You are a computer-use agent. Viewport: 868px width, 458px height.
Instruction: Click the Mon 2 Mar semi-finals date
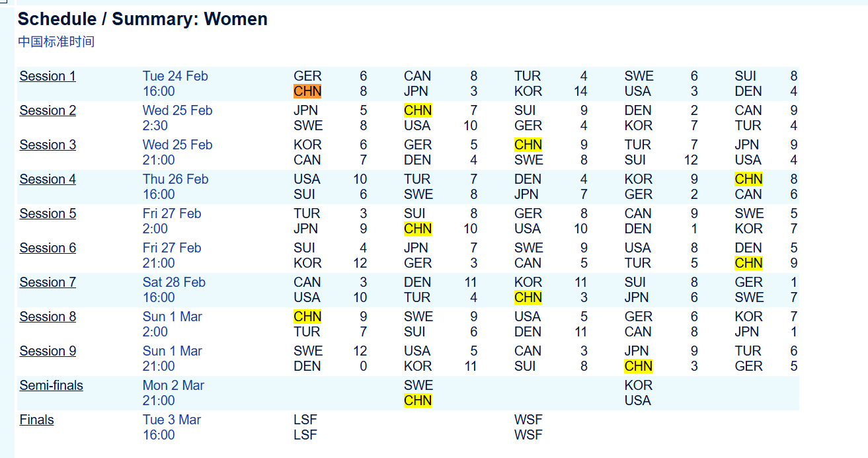(x=173, y=385)
